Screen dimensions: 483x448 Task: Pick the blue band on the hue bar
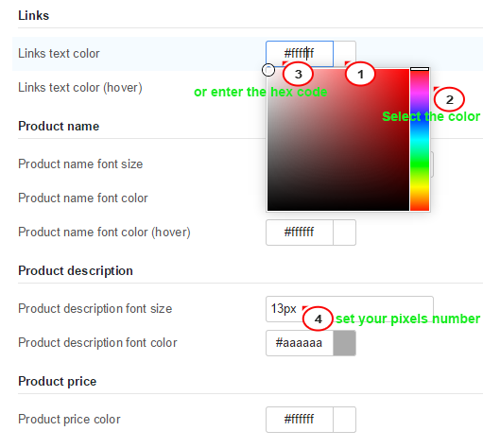tap(420, 118)
